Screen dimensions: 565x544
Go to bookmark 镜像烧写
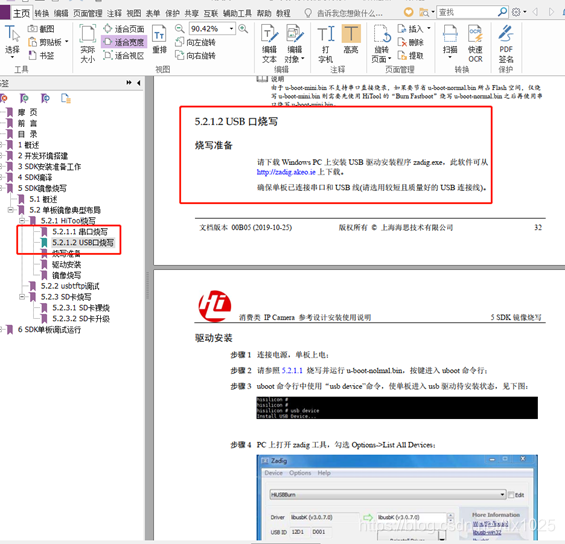point(66,275)
